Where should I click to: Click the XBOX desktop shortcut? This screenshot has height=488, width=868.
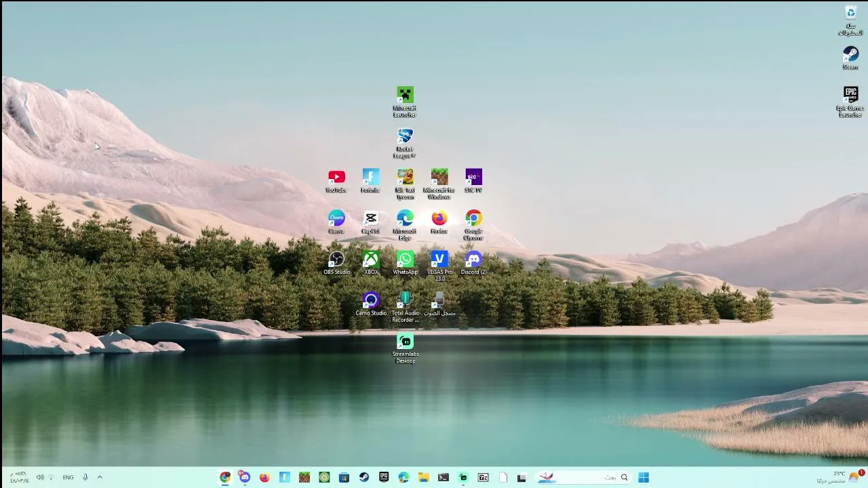click(x=371, y=263)
